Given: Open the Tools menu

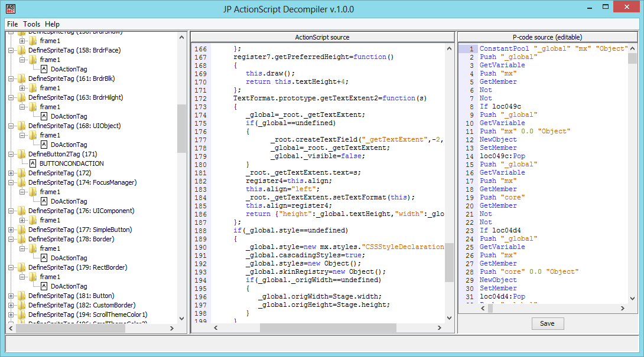Looking at the screenshot, I should click(x=32, y=24).
